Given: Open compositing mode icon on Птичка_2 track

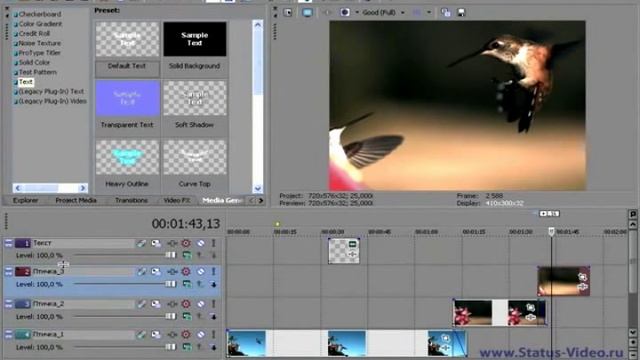Looking at the screenshot, I should [x=187, y=316].
